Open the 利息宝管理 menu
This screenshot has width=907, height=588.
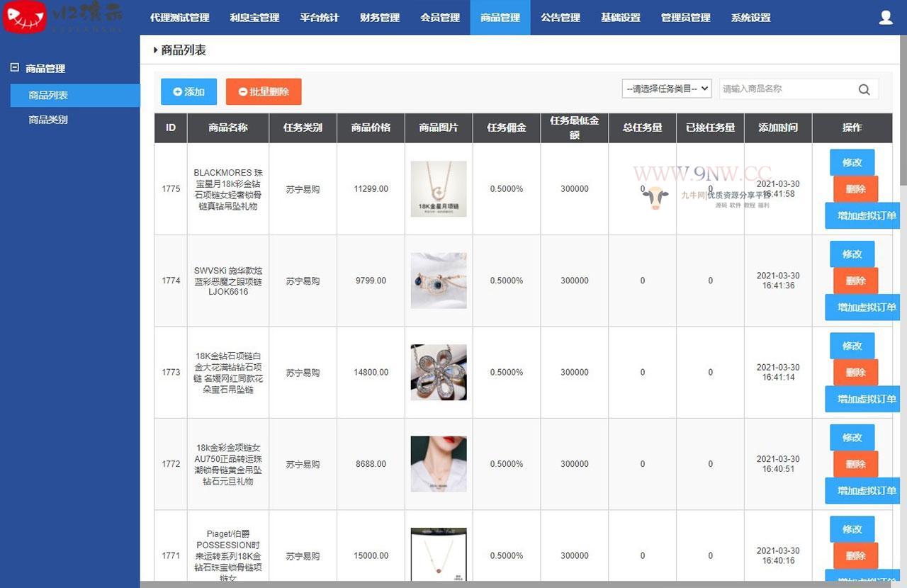255,18
